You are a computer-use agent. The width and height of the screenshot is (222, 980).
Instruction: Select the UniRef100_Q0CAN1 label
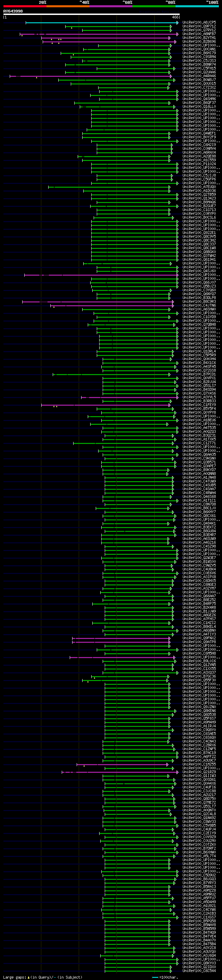[199, 49]
